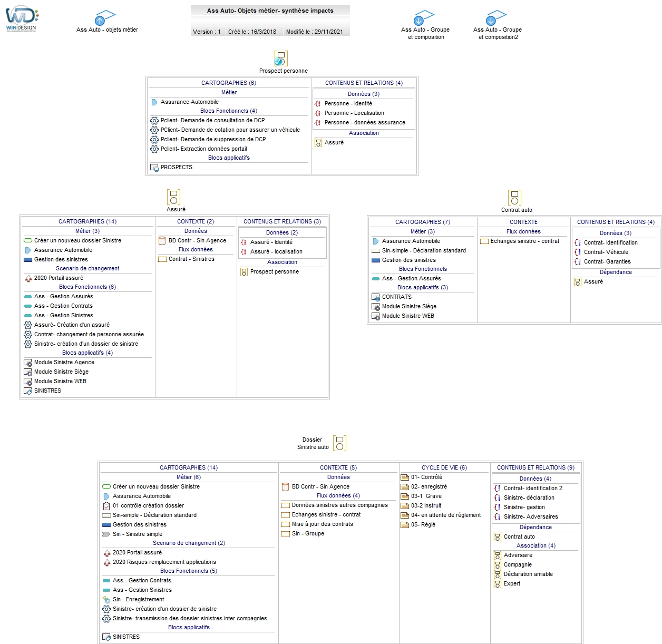Click CONTEXTE (2) header in Assuré panel
Image resolution: width=662 pixels, height=644 pixels.
coord(196,222)
